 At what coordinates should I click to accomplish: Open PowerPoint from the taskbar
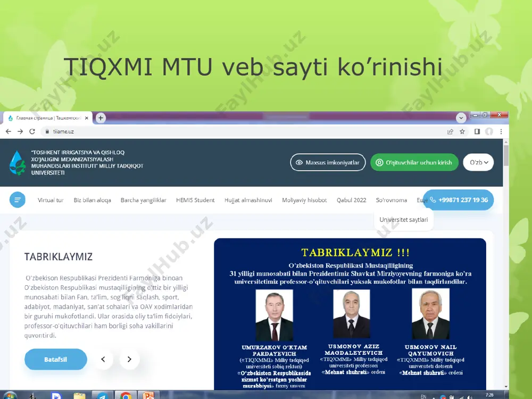click(148, 396)
